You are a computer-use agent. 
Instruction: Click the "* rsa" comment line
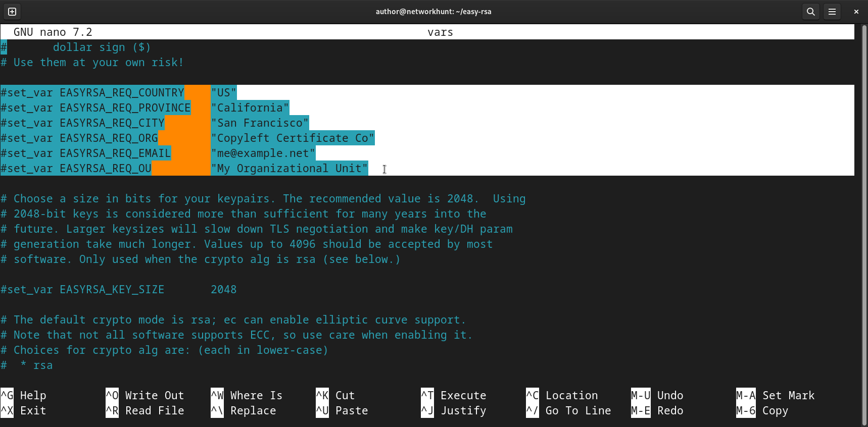[x=27, y=365]
